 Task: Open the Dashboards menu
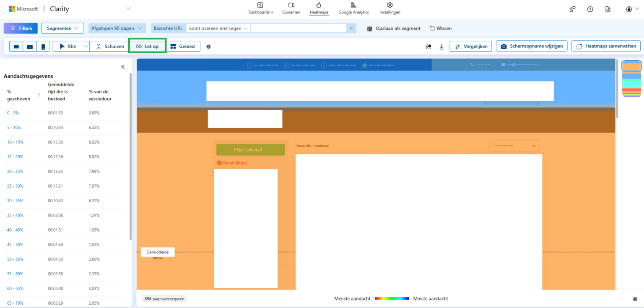[x=260, y=8]
